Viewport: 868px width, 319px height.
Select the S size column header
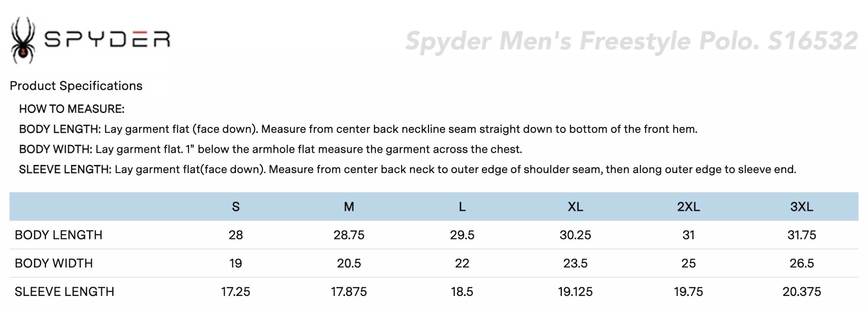pyautogui.click(x=236, y=207)
